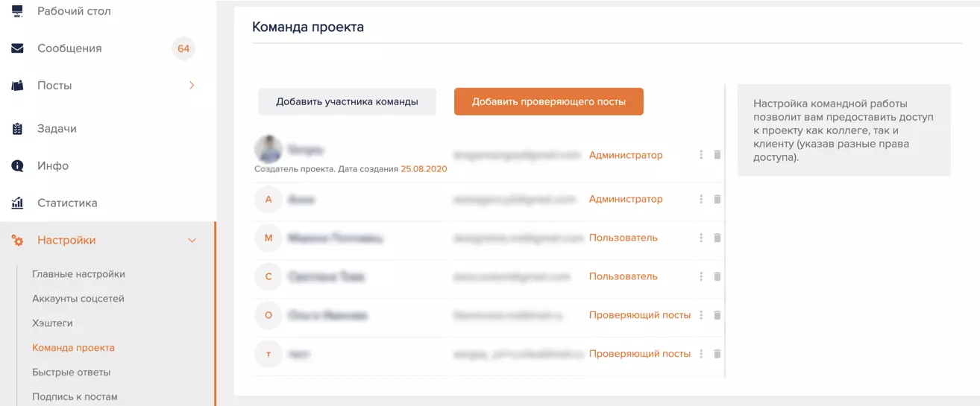
Task: Click Добавить проверяющего посты button
Action: point(549,102)
